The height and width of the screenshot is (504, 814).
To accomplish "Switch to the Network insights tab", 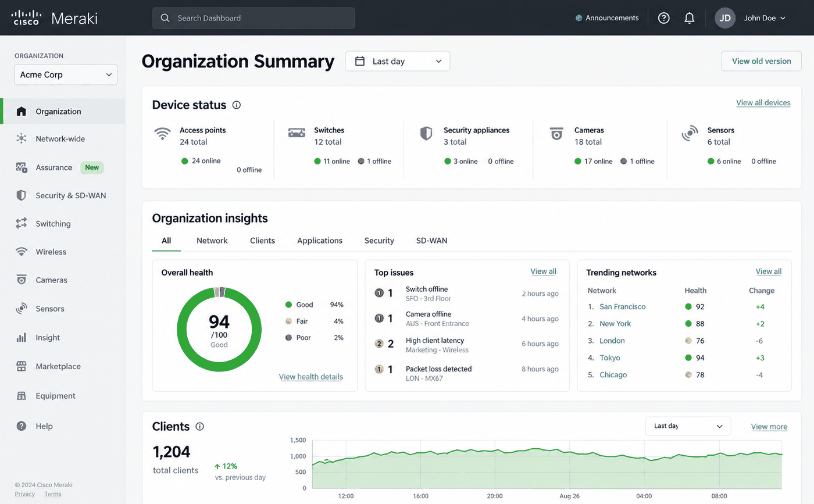I will pos(212,241).
